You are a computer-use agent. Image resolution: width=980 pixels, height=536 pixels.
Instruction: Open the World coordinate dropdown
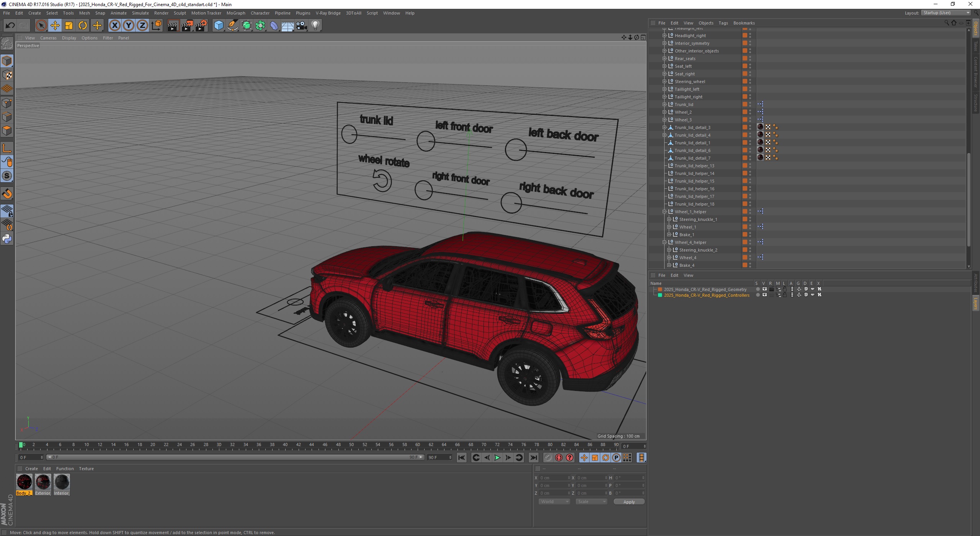coord(554,502)
